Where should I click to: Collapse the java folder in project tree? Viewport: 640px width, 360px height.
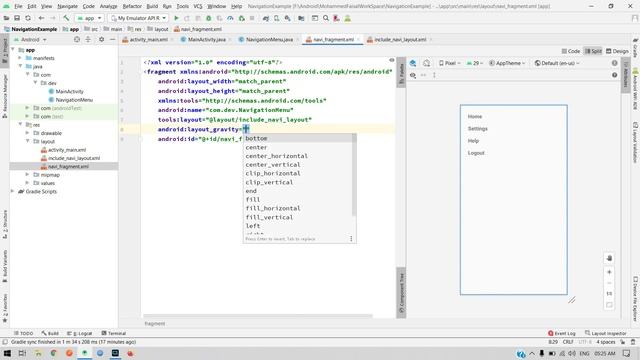[x=20, y=66]
